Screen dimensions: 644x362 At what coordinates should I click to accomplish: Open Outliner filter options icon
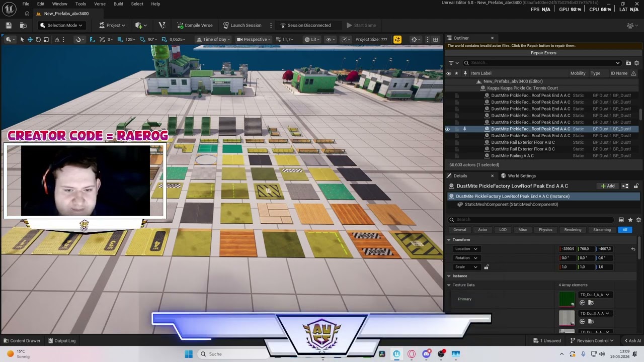coord(453,63)
